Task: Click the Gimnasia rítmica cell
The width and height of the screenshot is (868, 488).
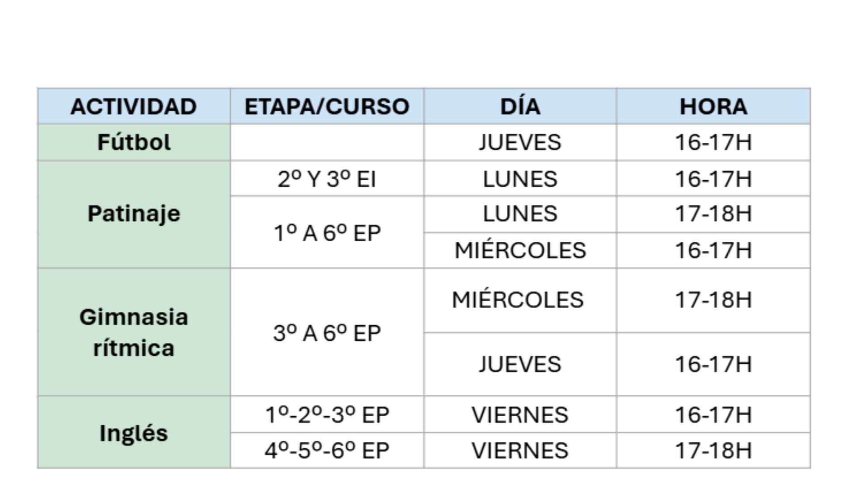Action: pyautogui.click(x=134, y=332)
